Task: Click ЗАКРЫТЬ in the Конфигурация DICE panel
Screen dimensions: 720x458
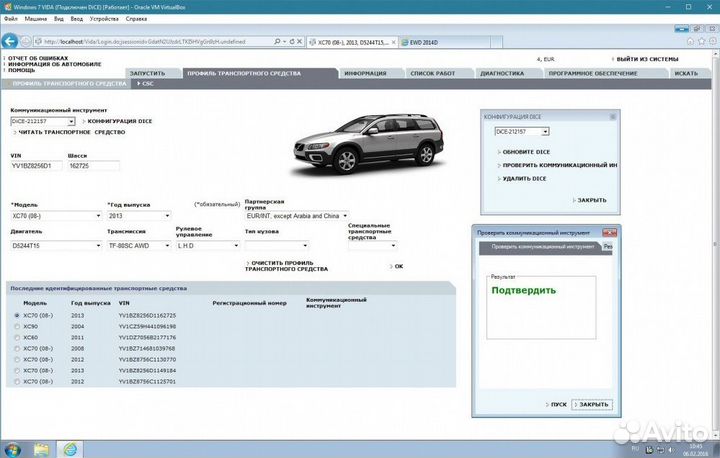Action: pos(591,200)
